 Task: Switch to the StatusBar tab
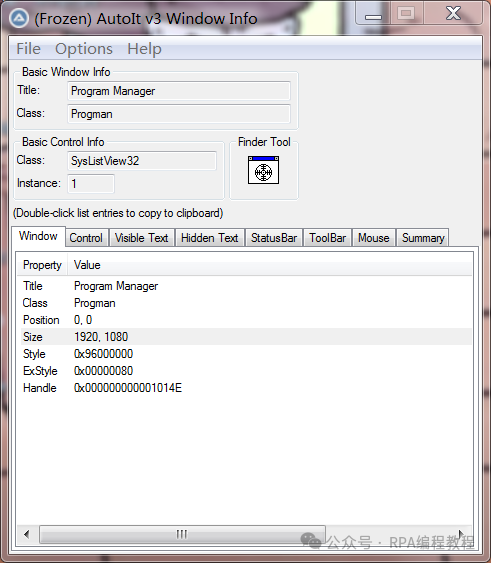pos(274,238)
